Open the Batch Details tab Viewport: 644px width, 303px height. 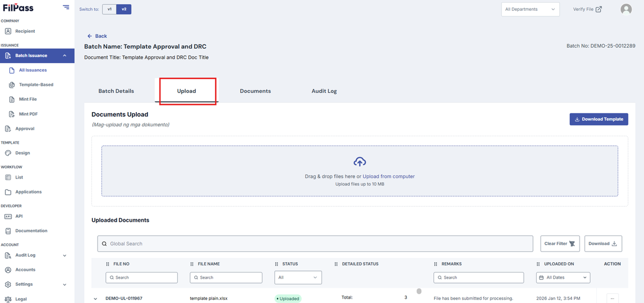116,91
